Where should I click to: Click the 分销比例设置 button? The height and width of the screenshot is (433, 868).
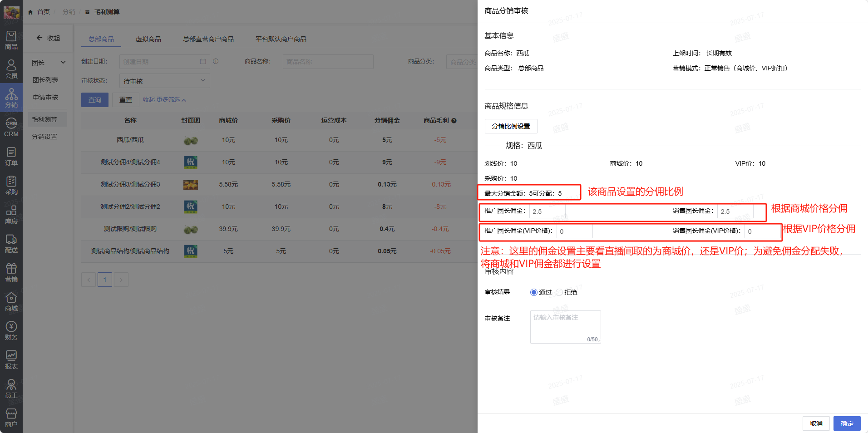(511, 126)
